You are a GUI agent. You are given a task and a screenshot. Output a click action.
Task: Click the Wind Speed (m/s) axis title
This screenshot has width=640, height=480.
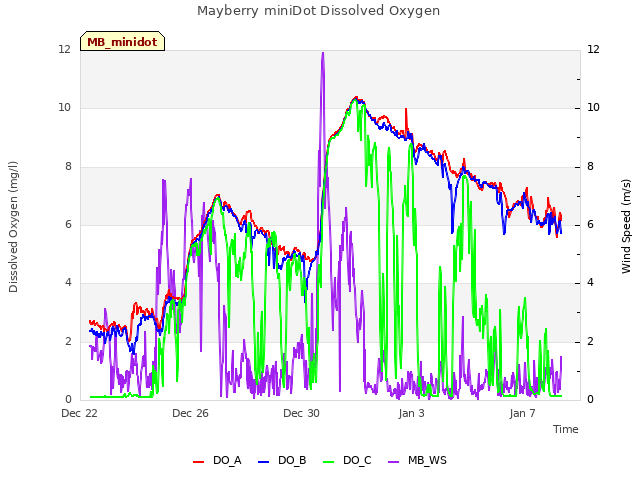click(626, 226)
